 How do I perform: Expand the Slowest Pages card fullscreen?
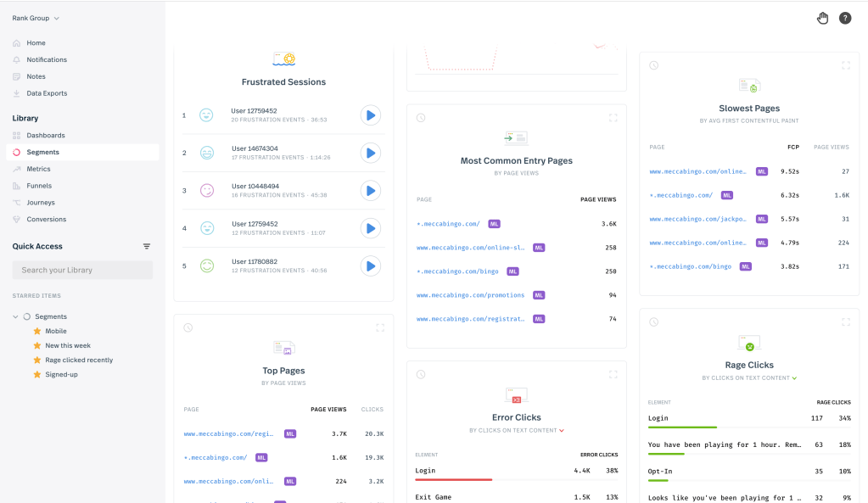click(x=845, y=65)
